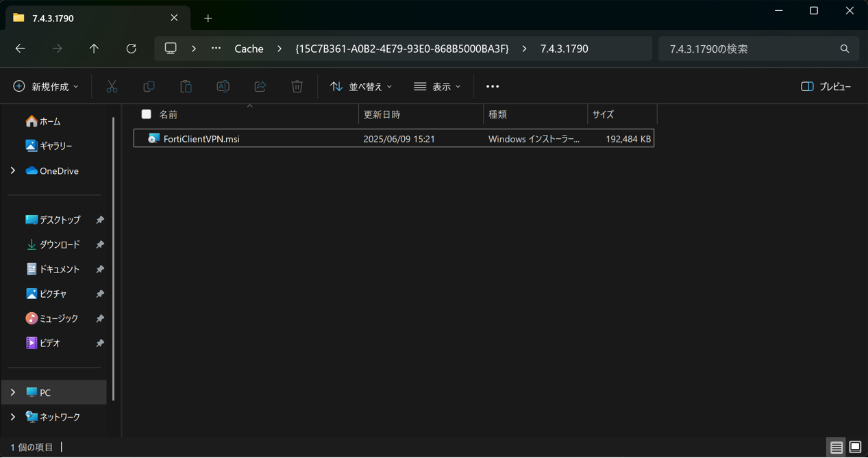Close the 7.4.3.1790 tab
This screenshot has height=458, width=868.
(174, 18)
